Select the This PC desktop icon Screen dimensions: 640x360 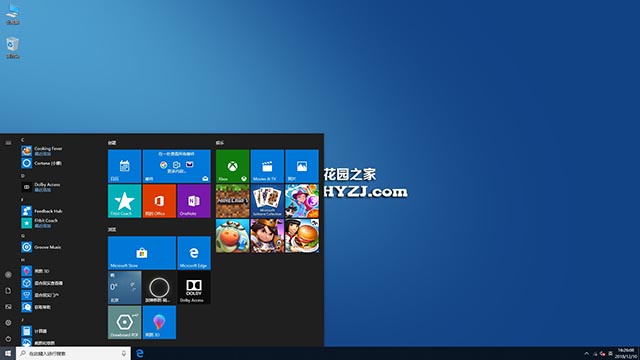[13, 14]
